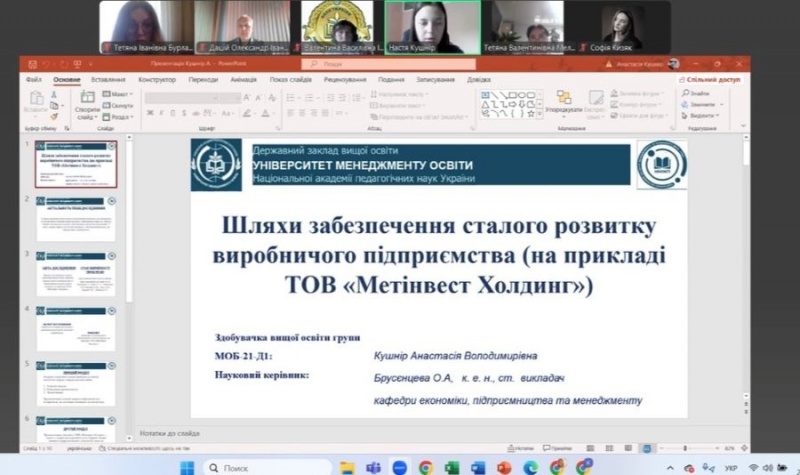Open the Файл menu tab
The height and width of the screenshot is (475, 800).
(34, 80)
